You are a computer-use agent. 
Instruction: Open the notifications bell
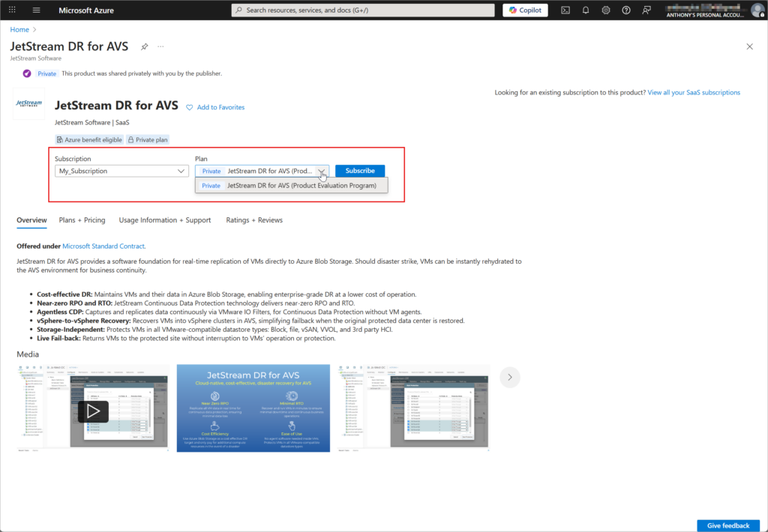pyautogui.click(x=586, y=10)
